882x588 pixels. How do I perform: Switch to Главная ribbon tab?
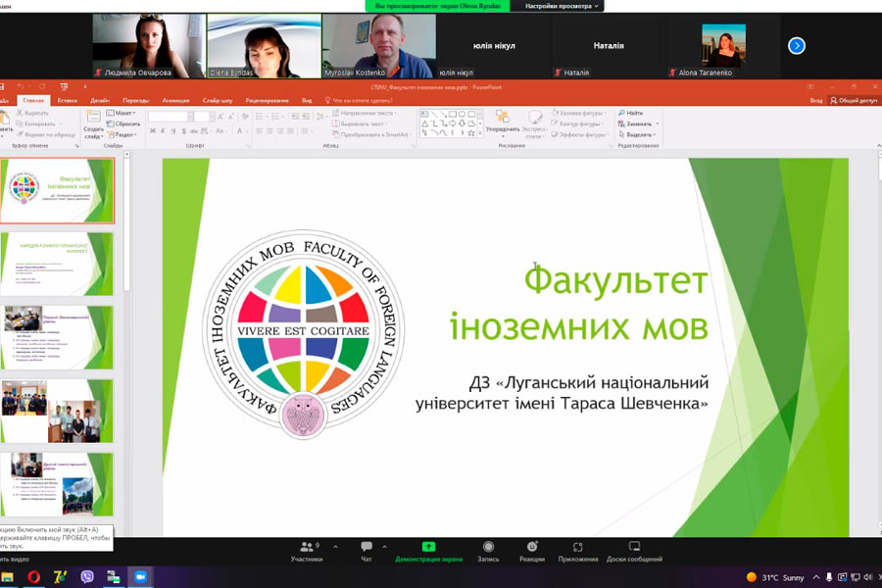[x=33, y=100]
